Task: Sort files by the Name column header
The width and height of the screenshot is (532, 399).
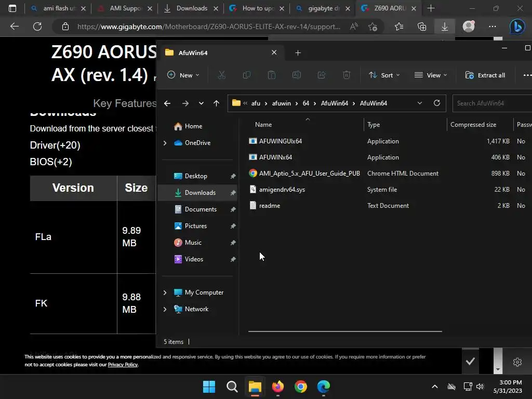Action: click(x=263, y=125)
